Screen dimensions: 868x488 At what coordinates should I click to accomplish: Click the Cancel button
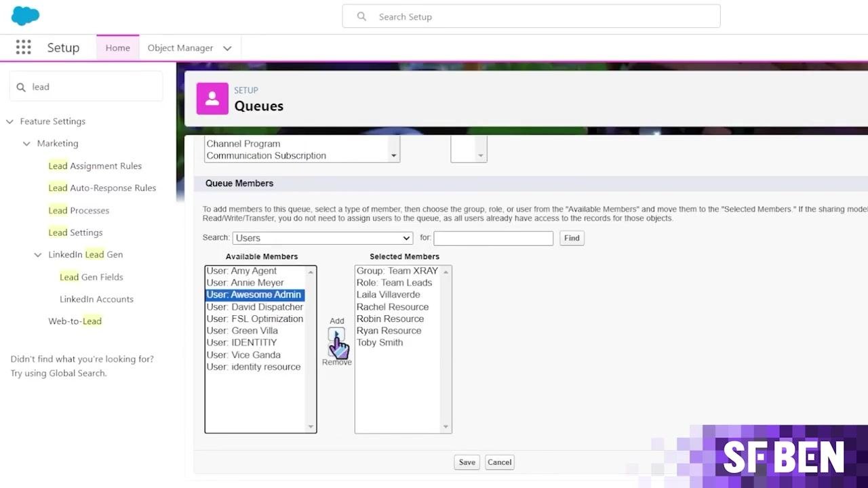tap(499, 462)
